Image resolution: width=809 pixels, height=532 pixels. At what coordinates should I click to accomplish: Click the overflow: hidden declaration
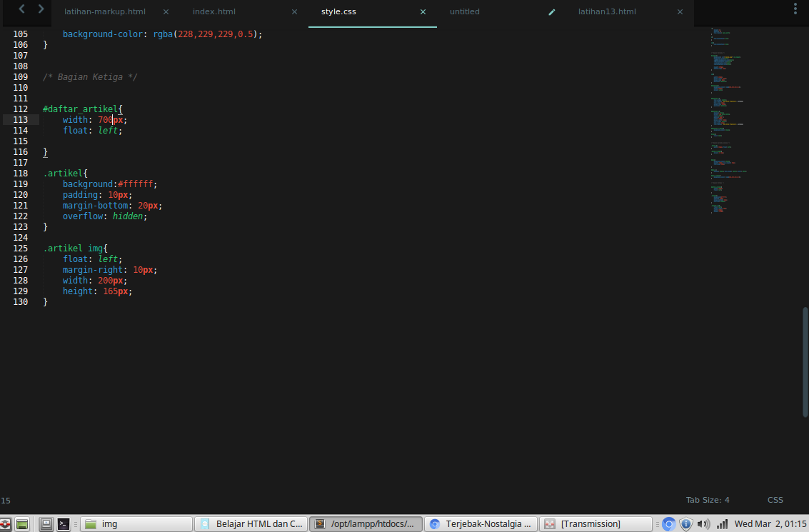coord(105,216)
